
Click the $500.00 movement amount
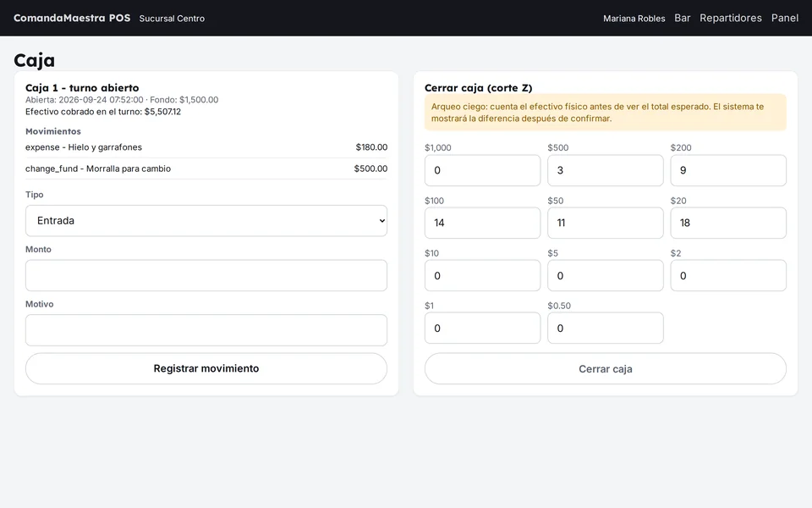click(x=370, y=168)
